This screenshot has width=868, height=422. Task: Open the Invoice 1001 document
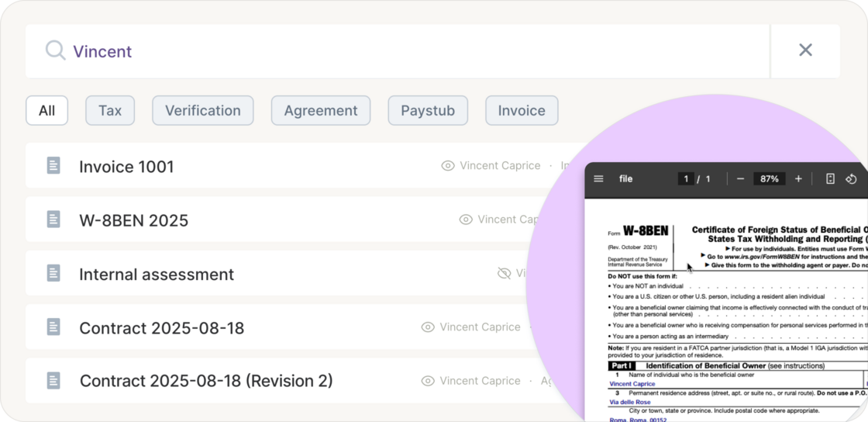pyautogui.click(x=127, y=166)
